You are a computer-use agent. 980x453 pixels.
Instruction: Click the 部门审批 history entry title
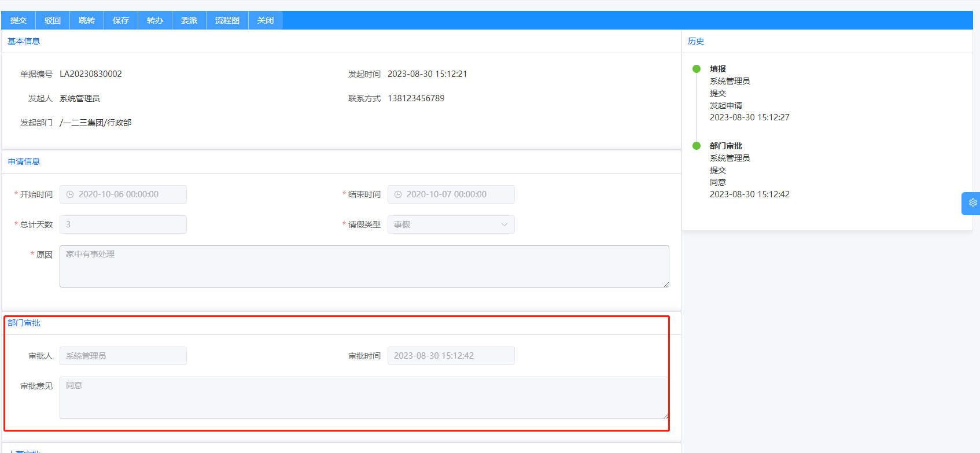[x=726, y=146]
